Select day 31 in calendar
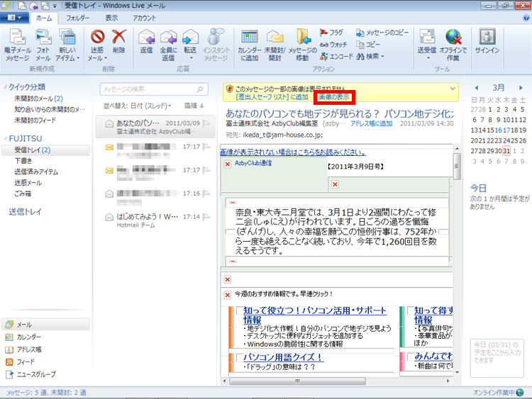This screenshot has width=532, height=399. pyautogui.click(x=506, y=151)
